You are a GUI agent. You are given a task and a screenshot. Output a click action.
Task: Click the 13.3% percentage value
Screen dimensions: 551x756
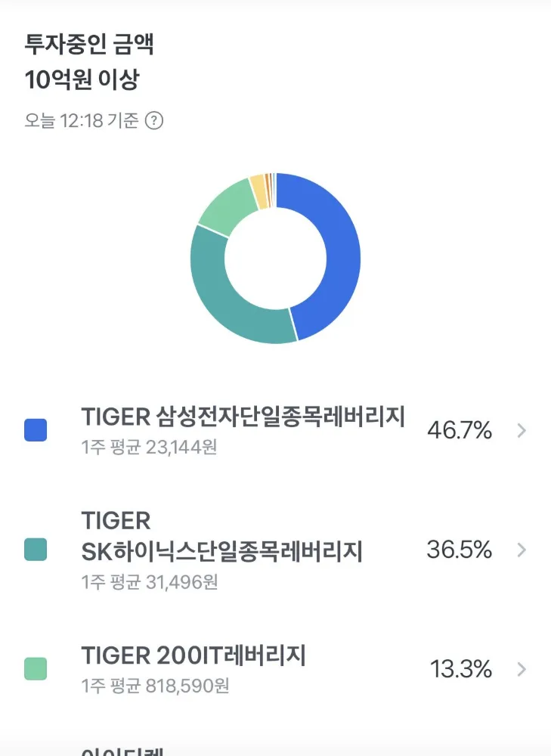[x=461, y=669]
